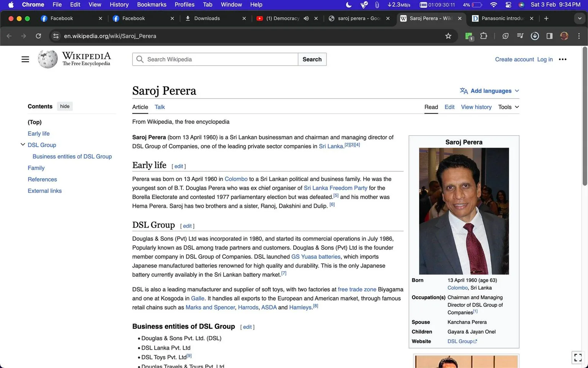Click Create account at top right

514,59
